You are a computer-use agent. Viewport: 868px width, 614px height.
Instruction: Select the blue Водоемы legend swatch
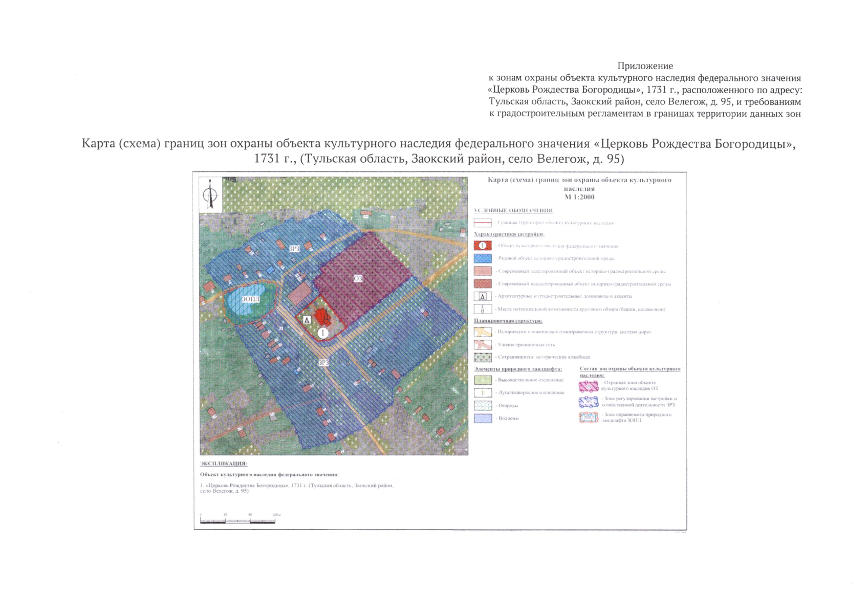pyautogui.click(x=483, y=418)
